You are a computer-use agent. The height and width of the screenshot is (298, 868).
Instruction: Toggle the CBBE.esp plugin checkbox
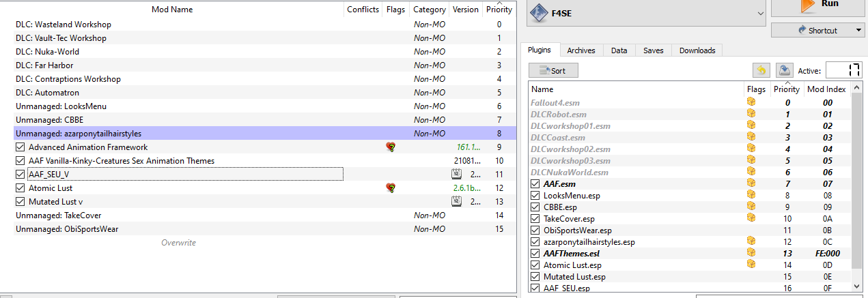coord(535,207)
